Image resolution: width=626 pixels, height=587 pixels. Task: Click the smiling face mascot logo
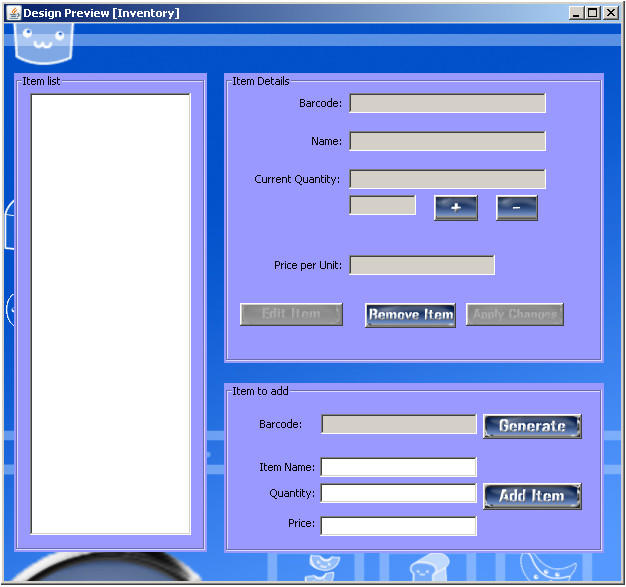44,43
